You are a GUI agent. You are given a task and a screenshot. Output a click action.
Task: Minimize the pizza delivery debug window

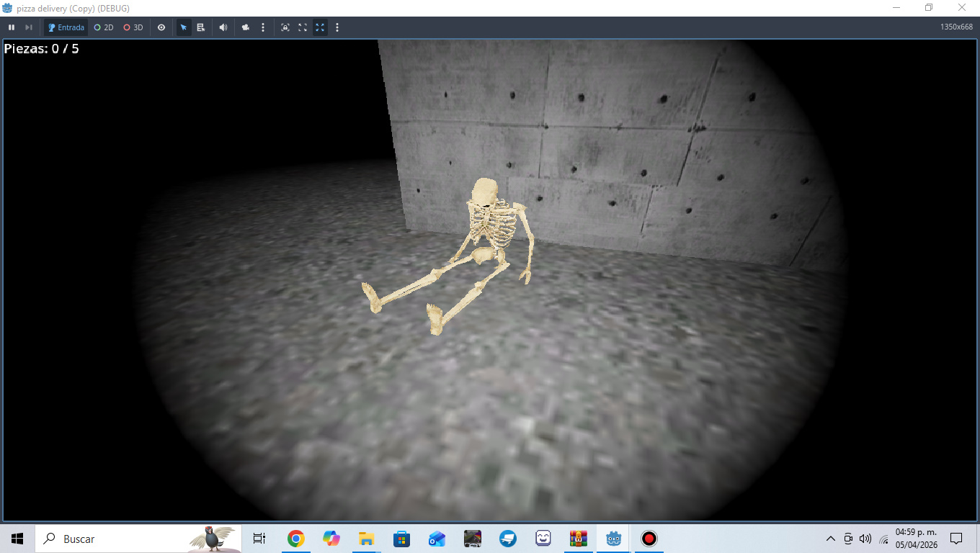pyautogui.click(x=896, y=8)
